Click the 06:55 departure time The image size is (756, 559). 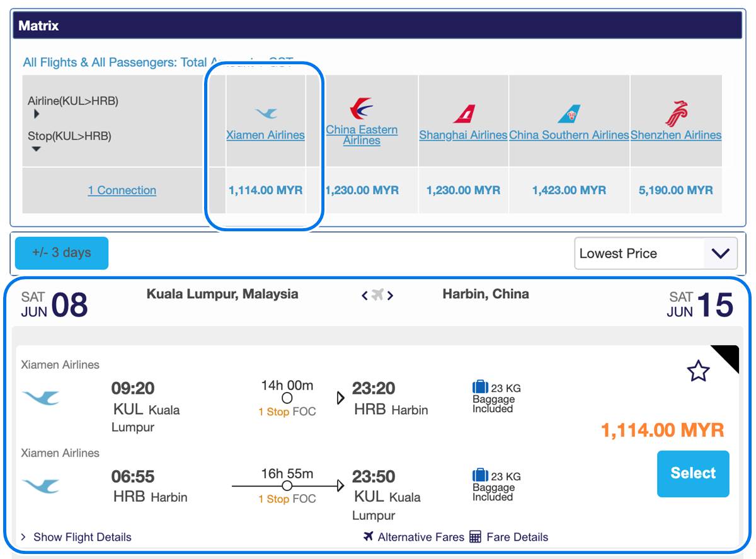133,476
